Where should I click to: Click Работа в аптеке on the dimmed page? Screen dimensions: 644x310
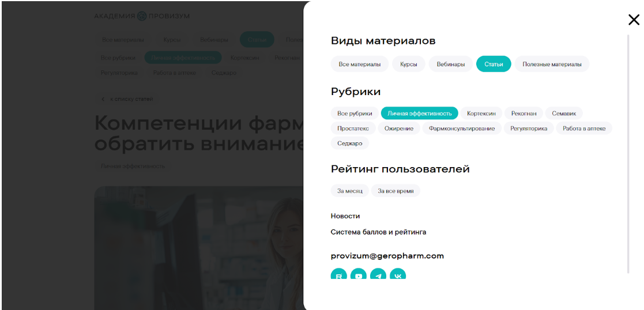(x=175, y=73)
